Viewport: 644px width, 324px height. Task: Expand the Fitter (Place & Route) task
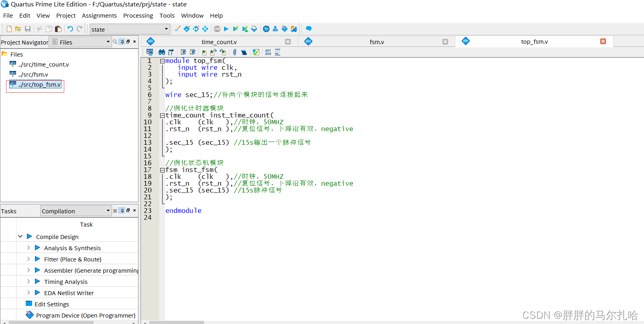click(x=29, y=259)
